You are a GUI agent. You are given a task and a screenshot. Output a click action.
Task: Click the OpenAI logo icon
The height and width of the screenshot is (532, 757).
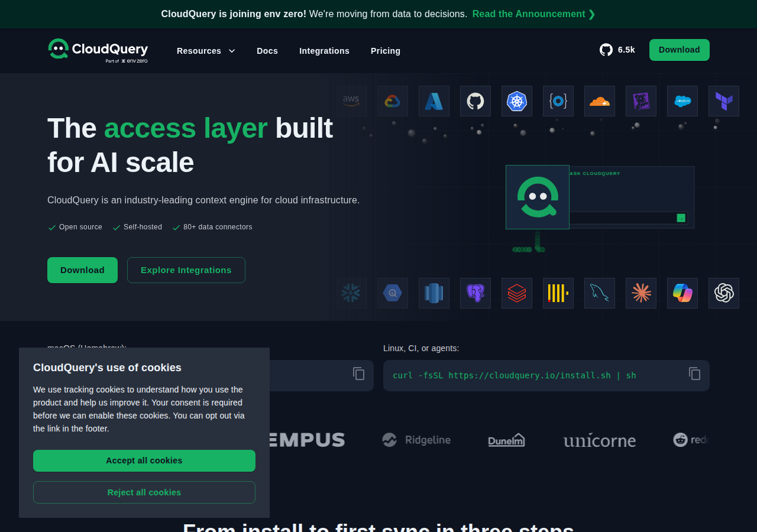click(724, 293)
